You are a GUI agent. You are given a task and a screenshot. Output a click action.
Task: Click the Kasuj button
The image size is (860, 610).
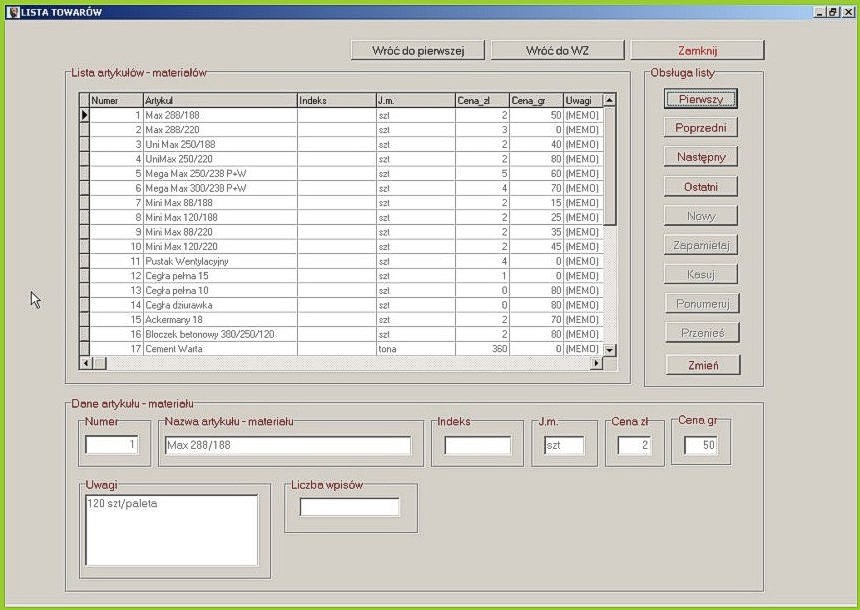[x=701, y=274]
